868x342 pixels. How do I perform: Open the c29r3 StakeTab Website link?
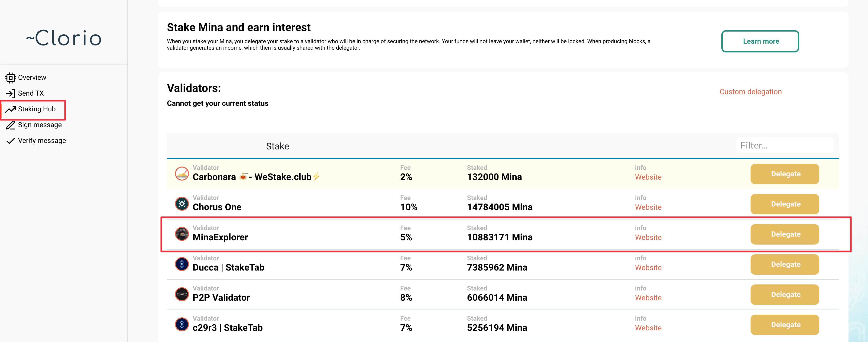pyautogui.click(x=648, y=328)
